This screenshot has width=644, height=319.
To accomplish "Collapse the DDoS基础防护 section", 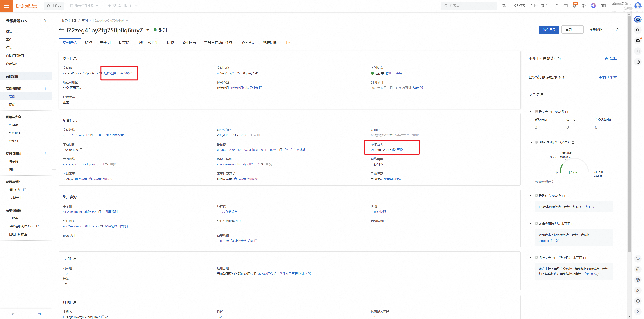I will click(x=531, y=142).
